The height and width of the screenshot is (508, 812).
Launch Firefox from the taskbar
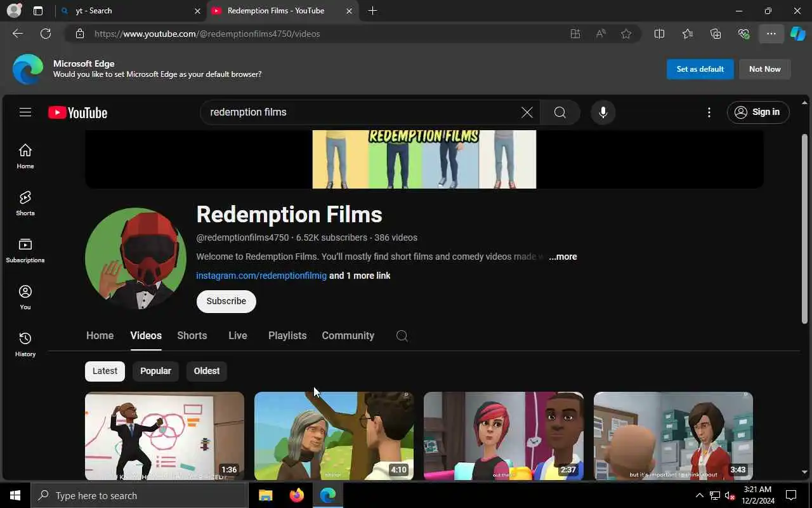pyautogui.click(x=296, y=495)
